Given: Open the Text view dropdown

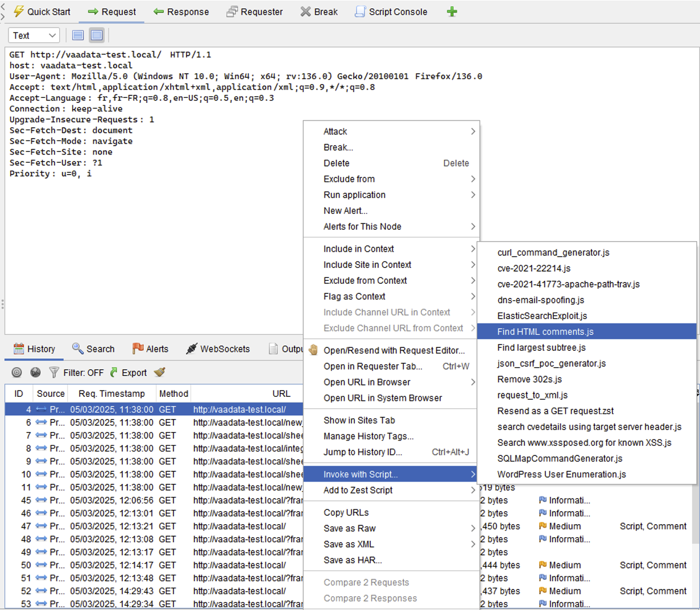Looking at the screenshot, I should [34, 35].
